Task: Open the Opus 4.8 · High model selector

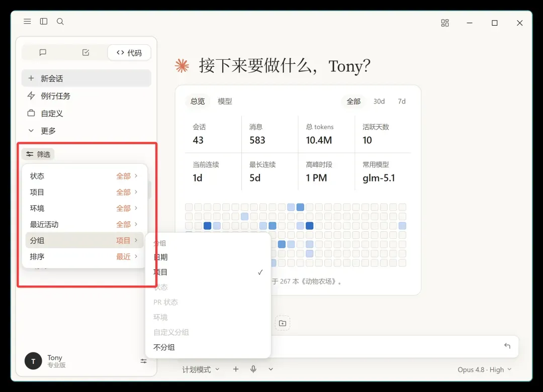Action: (x=485, y=369)
